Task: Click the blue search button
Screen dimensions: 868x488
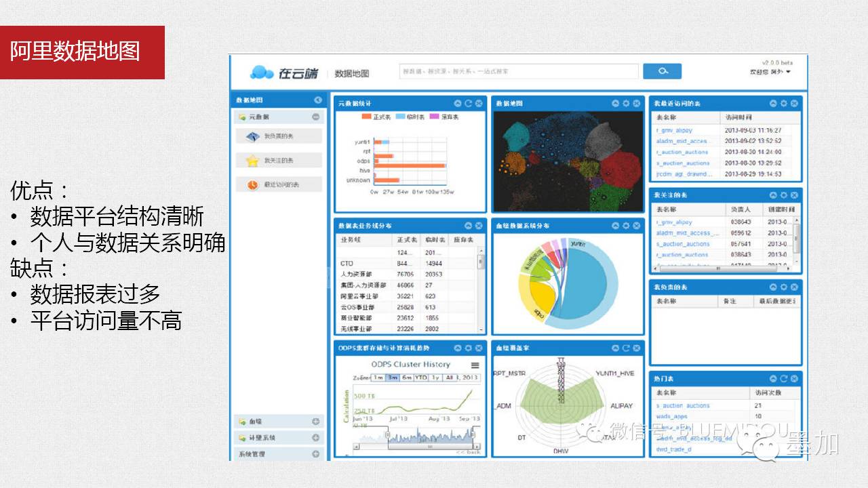Action: pos(662,71)
